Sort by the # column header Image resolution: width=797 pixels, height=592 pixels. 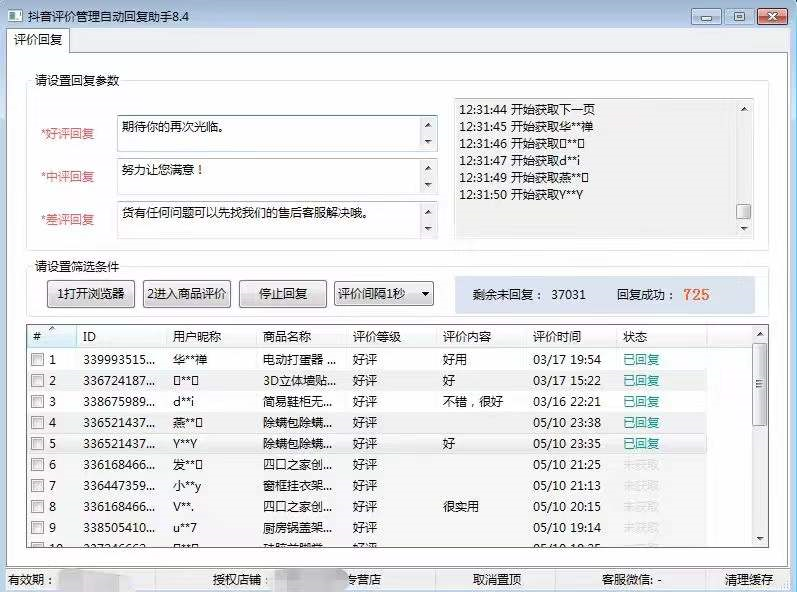(x=51, y=336)
